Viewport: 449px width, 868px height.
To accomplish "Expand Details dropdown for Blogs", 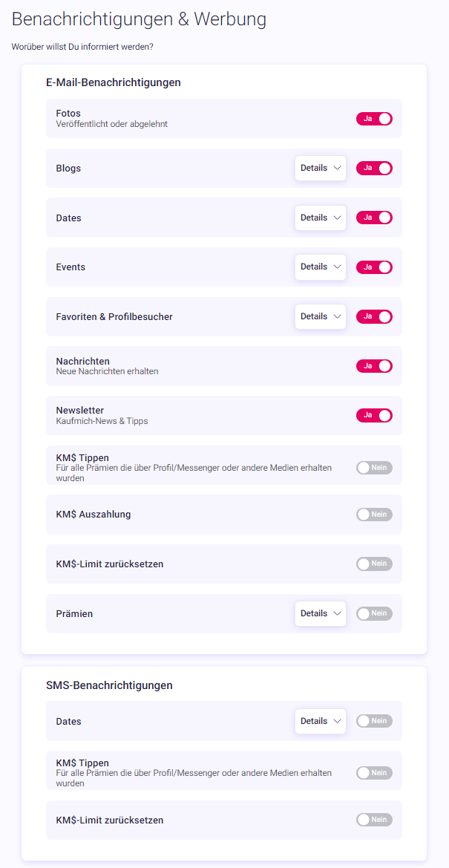I will point(321,168).
